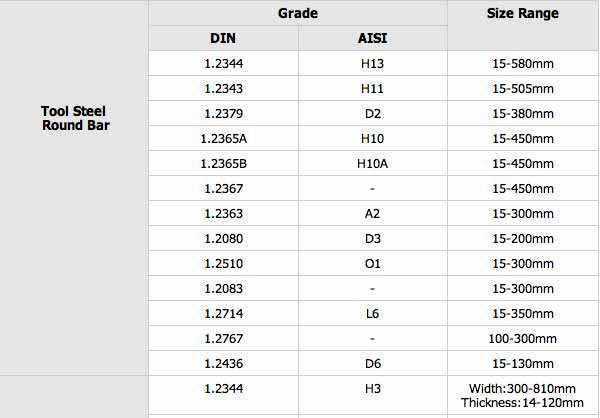600x418 pixels.
Task: Click the H10A AISI grade
Action: click(372, 164)
